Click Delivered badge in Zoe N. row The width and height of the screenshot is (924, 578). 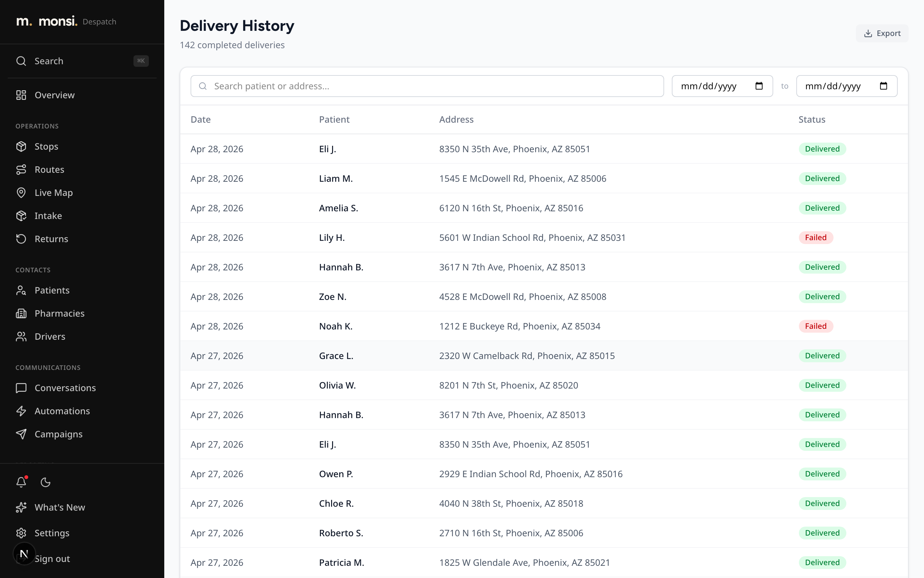click(822, 297)
